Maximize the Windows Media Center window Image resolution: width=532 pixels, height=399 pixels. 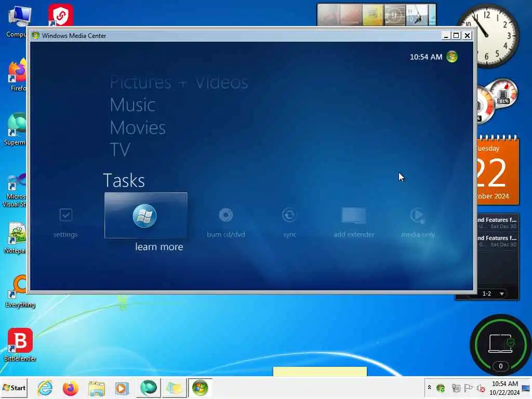[x=456, y=35]
